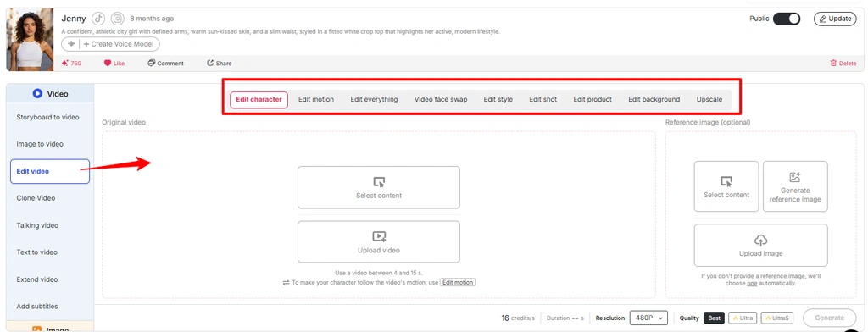Open the Comment option
The height and width of the screenshot is (332, 868).
[x=165, y=63]
